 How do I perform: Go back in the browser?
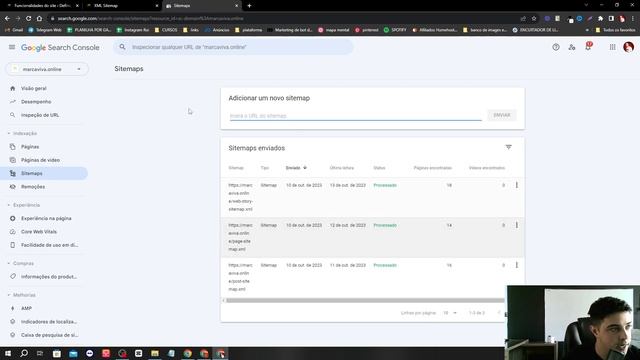coord(7,18)
